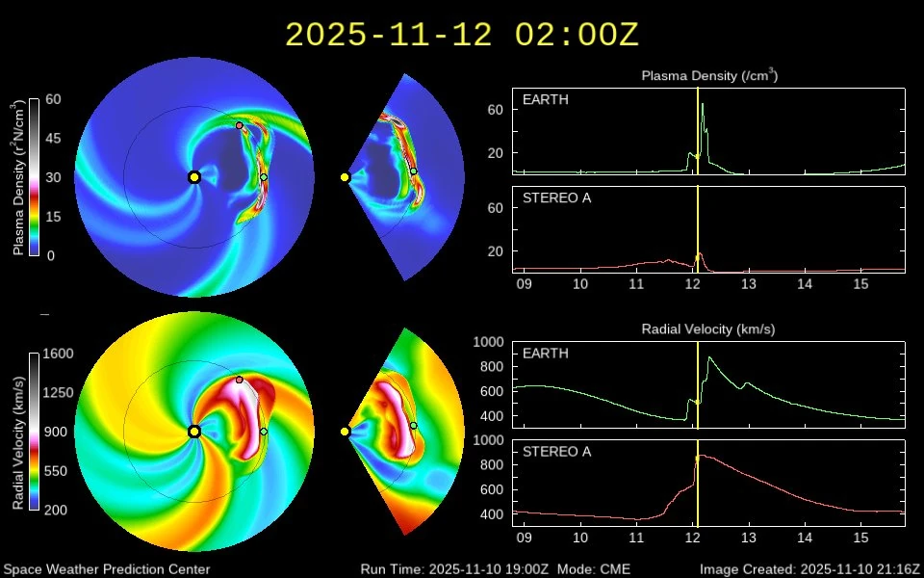Click the Earth green dot in the velocity disk
This screenshot has height=578, width=924.
coord(264,432)
